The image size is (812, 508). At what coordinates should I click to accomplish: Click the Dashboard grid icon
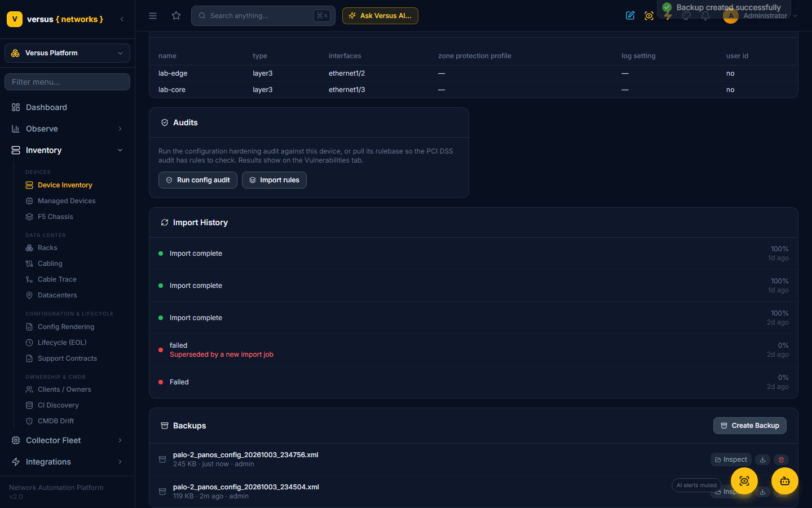pyautogui.click(x=16, y=107)
